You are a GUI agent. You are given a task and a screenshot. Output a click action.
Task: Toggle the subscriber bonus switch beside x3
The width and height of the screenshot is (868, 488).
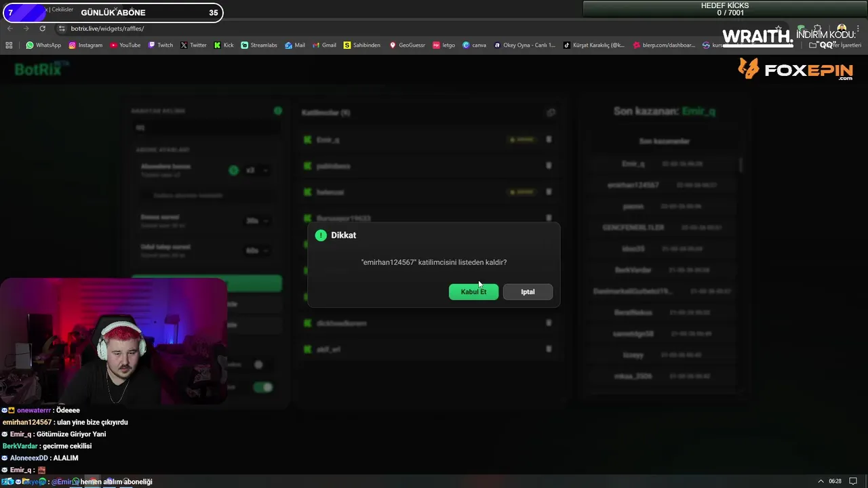pos(233,170)
